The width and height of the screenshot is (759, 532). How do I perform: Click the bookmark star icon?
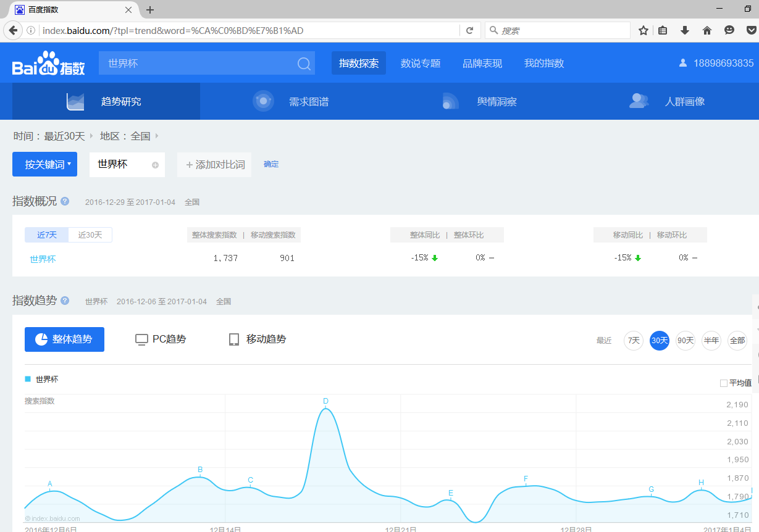click(643, 30)
